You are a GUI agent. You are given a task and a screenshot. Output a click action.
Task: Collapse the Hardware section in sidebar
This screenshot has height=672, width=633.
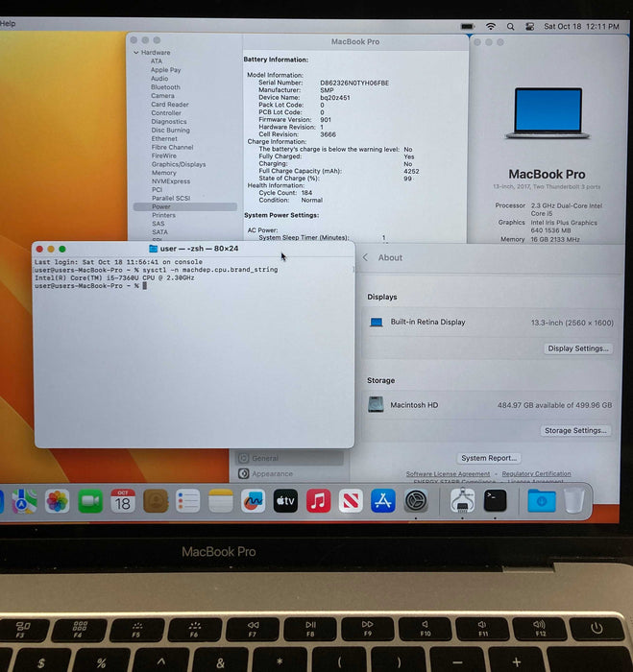pyautogui.click(x=136, y=53)
